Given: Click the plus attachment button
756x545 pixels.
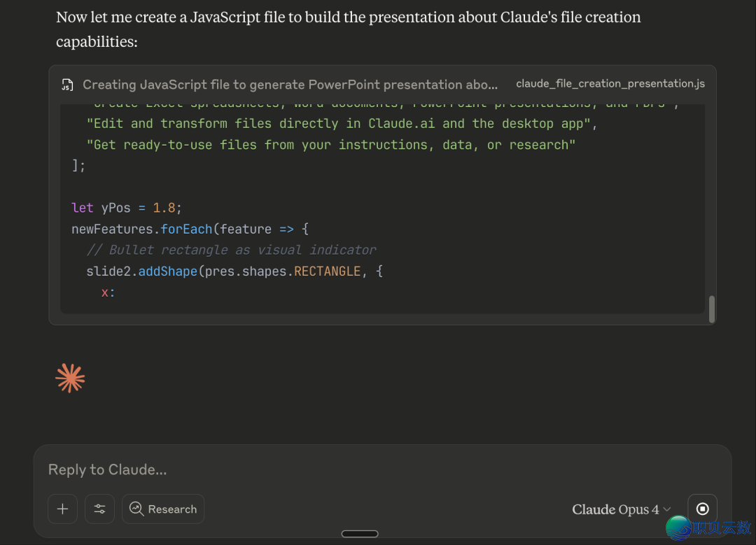Looking at the screenshot, I should click(x=63, y=509).
